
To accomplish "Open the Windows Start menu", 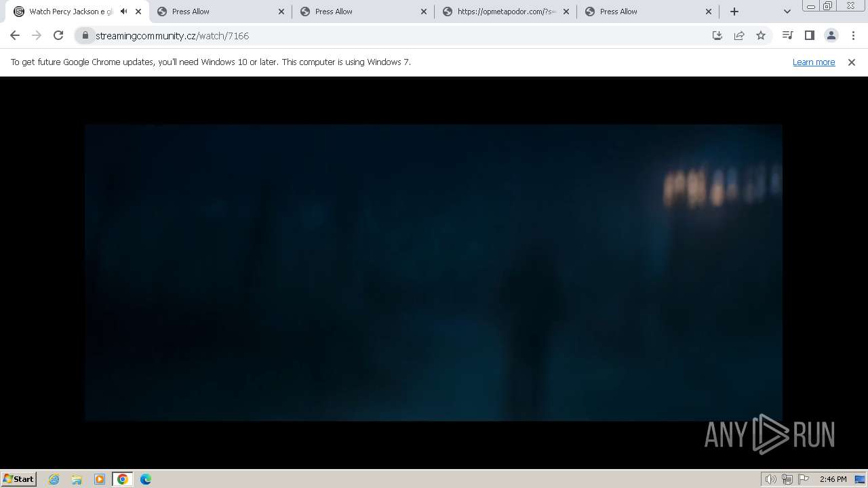I will pos(18,479).
